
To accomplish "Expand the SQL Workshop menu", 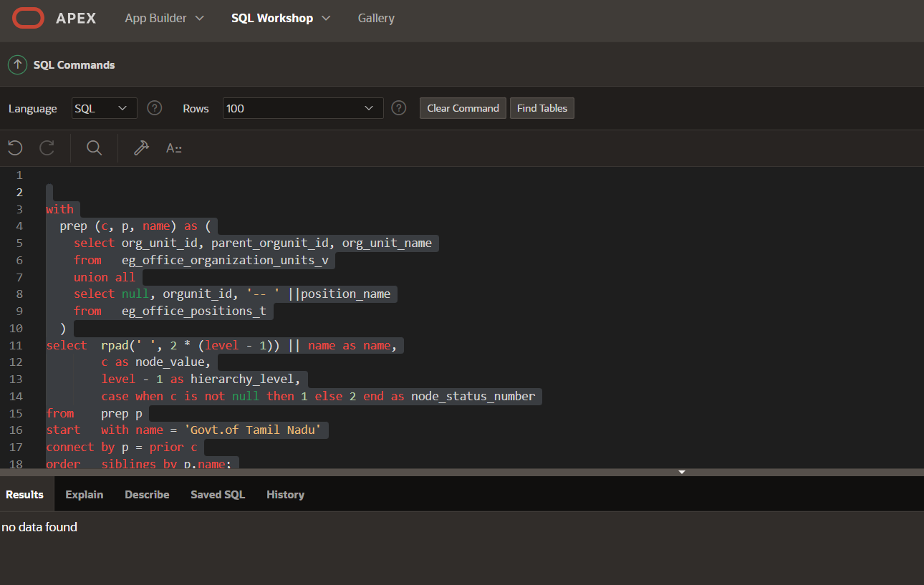I will click(x=281, y=18).
